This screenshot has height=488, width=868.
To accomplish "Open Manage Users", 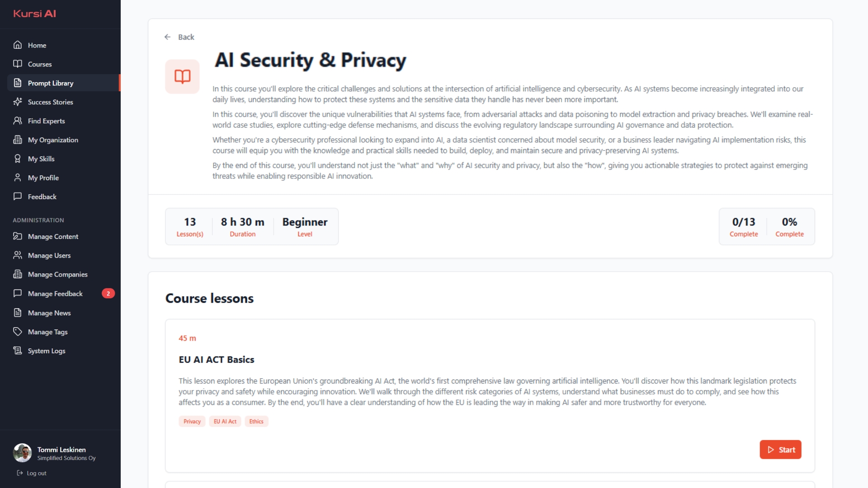I will pos(49,255).
